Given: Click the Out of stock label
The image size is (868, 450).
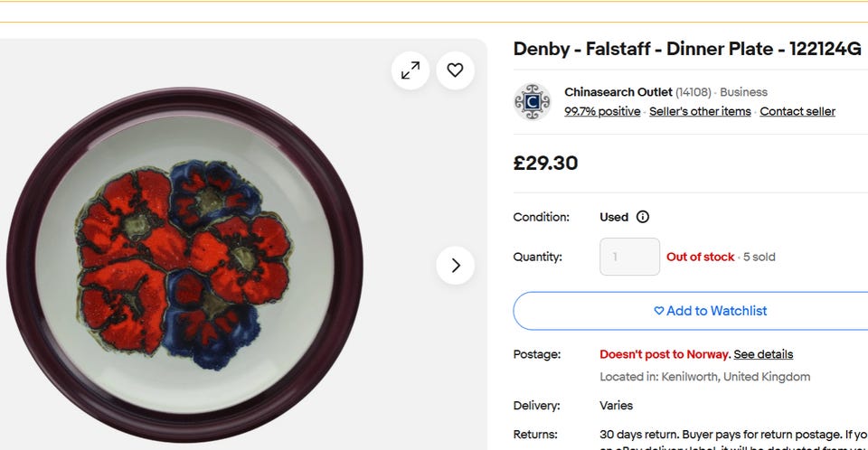Looking at the screenshot, I should click(700, 257).
